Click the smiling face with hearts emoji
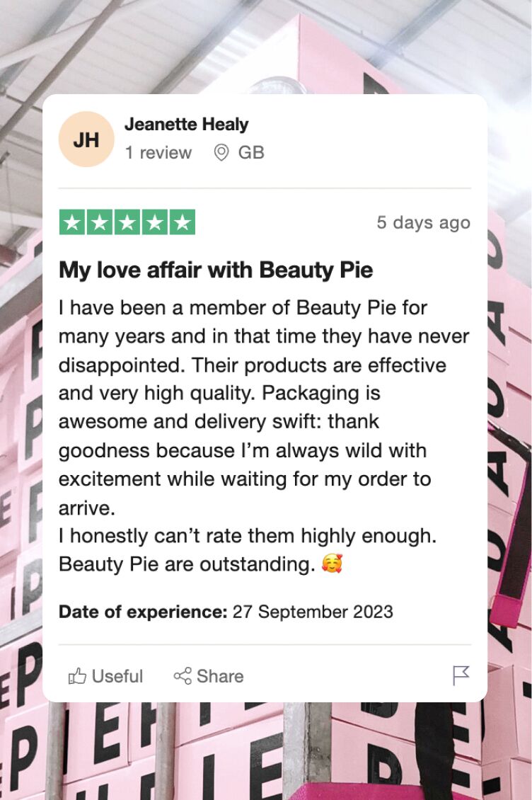The width and height of the screenshot is (532, 800). click(332, 565)
